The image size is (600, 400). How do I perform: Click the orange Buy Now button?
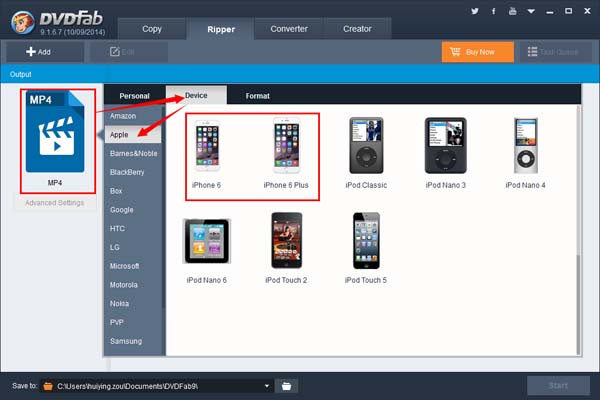click(478, 52)
